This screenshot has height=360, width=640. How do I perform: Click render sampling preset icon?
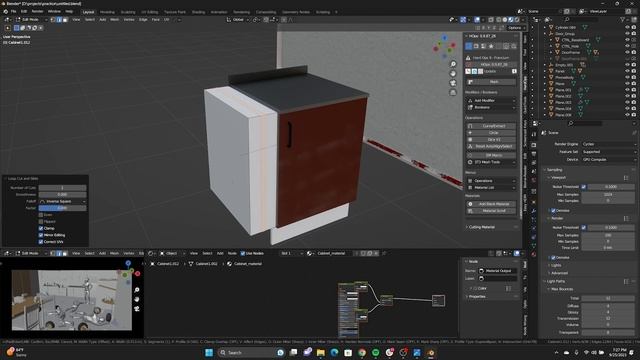tap(626, 218)
